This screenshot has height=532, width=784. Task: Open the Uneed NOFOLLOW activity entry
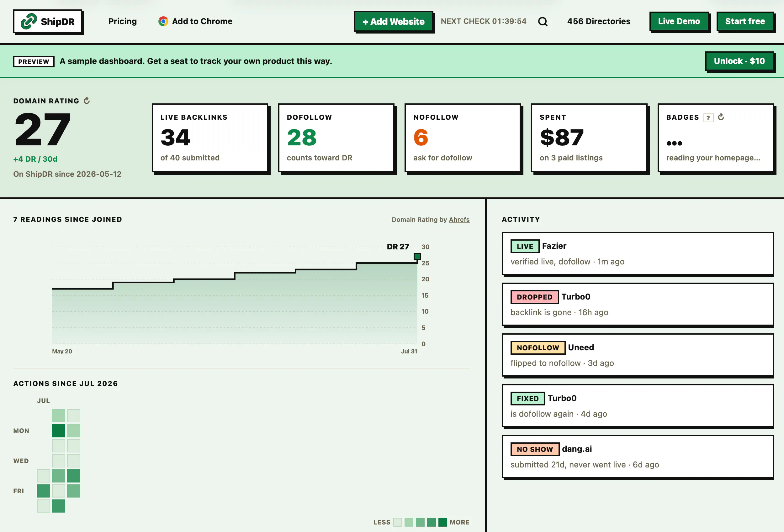point(637,355)
